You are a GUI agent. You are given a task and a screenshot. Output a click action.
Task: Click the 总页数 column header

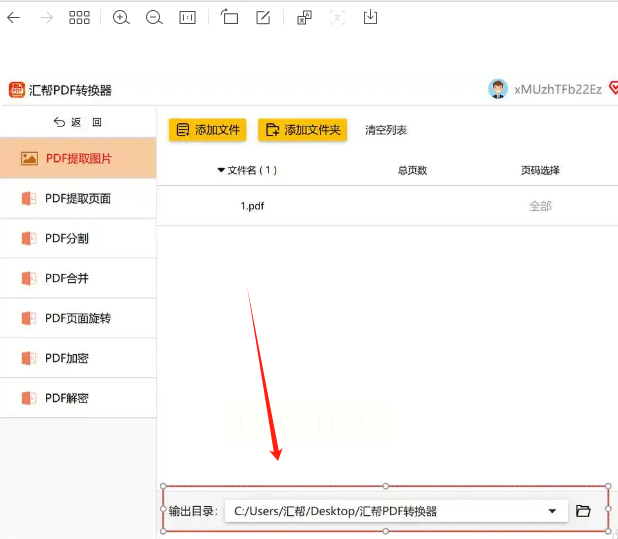412,170
